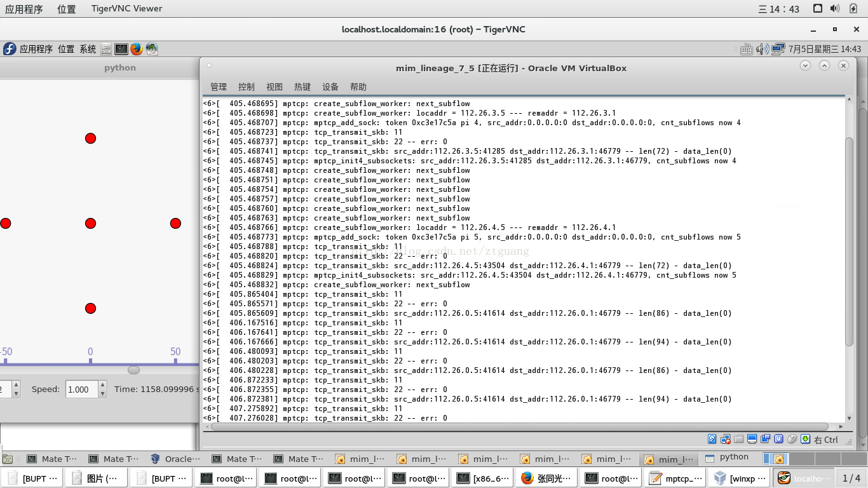Launch terminal from the inner panel launcher
Viewport: 868px width, 488px height.
point(121,49)
